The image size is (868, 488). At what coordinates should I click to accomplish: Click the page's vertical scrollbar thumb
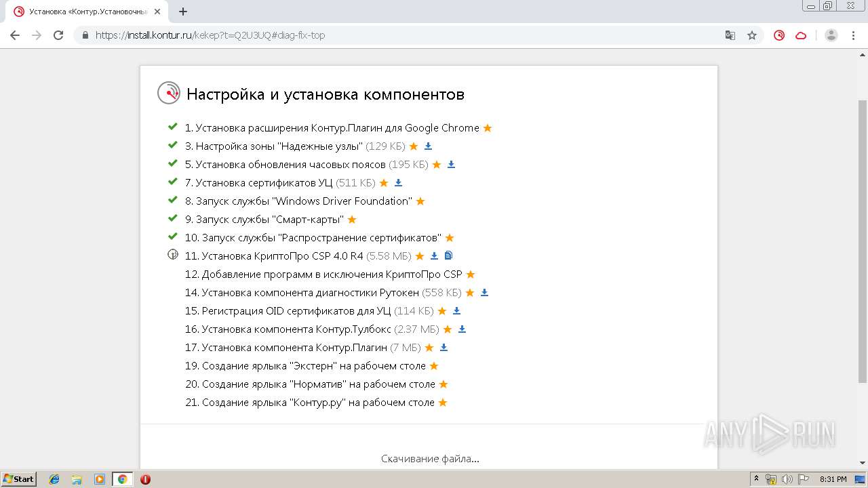pos(863,241)
